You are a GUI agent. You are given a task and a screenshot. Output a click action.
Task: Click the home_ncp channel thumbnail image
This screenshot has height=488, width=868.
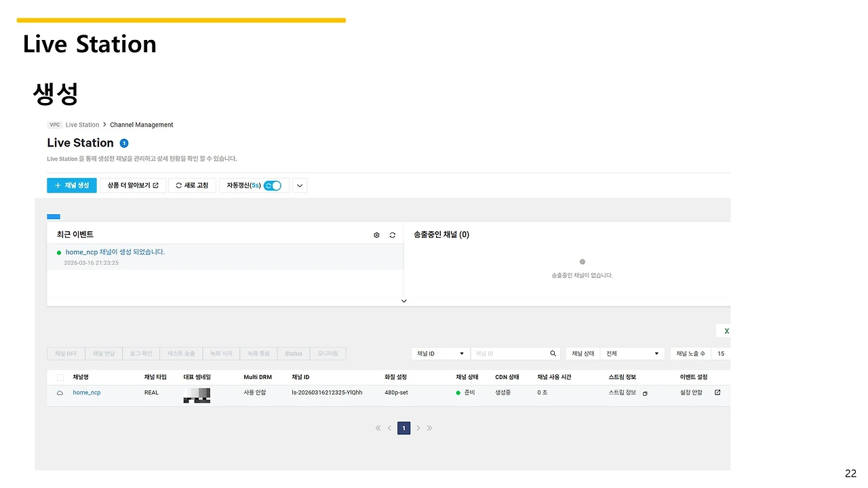[x=197, y=395]
